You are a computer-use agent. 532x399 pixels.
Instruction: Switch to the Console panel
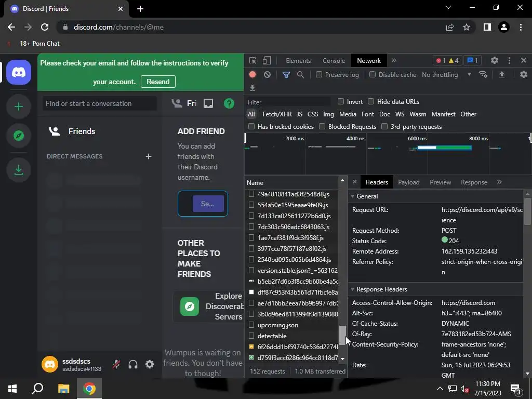point(334,61)
